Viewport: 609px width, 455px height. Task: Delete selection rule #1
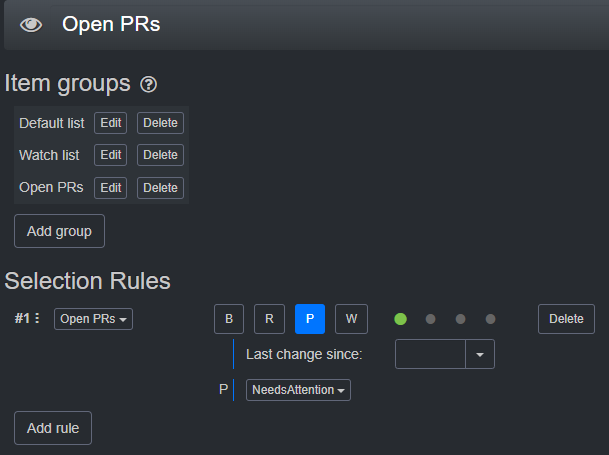[x=566, y=319]
